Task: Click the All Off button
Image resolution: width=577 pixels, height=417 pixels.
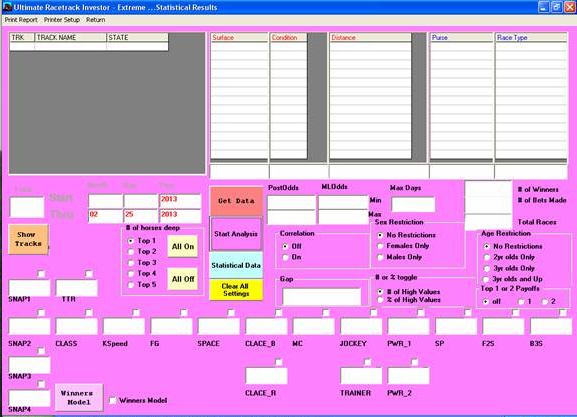Action: [x=183, y=279]
